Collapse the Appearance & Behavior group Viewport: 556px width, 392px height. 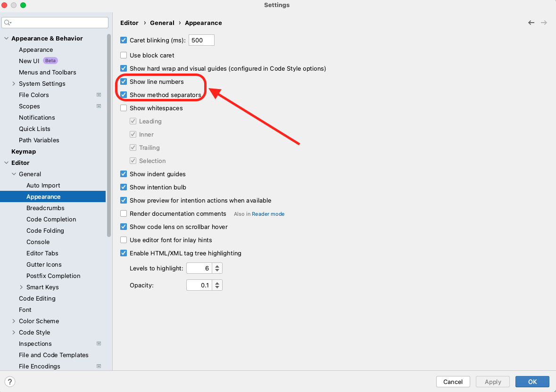pos(6,38)
